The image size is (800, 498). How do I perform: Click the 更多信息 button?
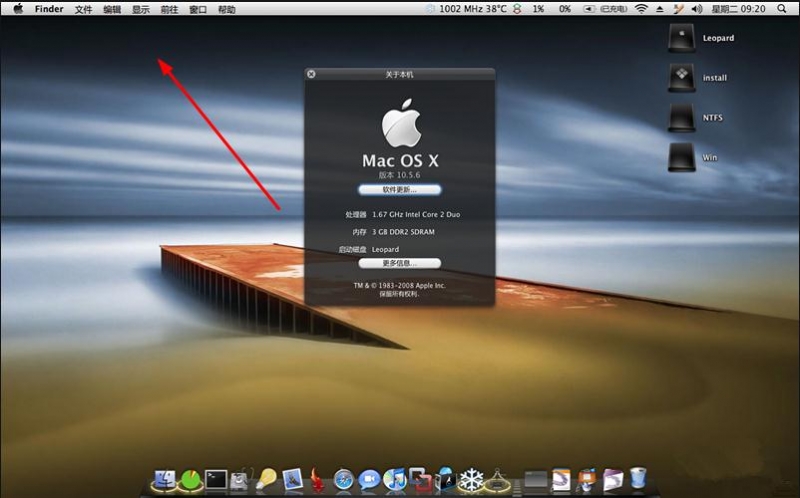pos(399,263)
